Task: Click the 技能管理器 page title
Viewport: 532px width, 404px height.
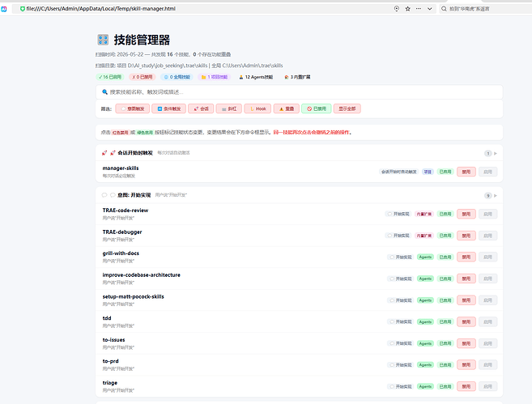Action: 142,40
